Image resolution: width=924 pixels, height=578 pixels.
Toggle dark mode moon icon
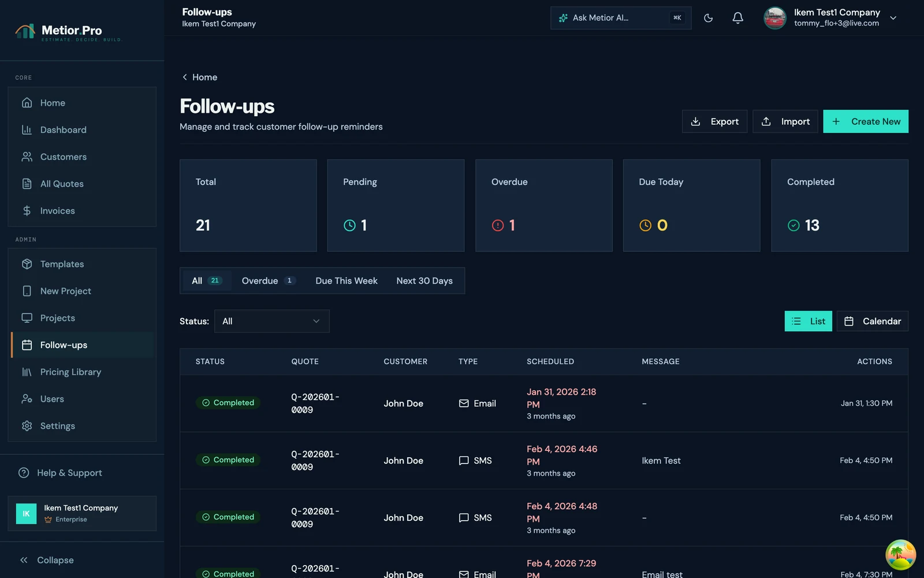click(x=708, y=18)
